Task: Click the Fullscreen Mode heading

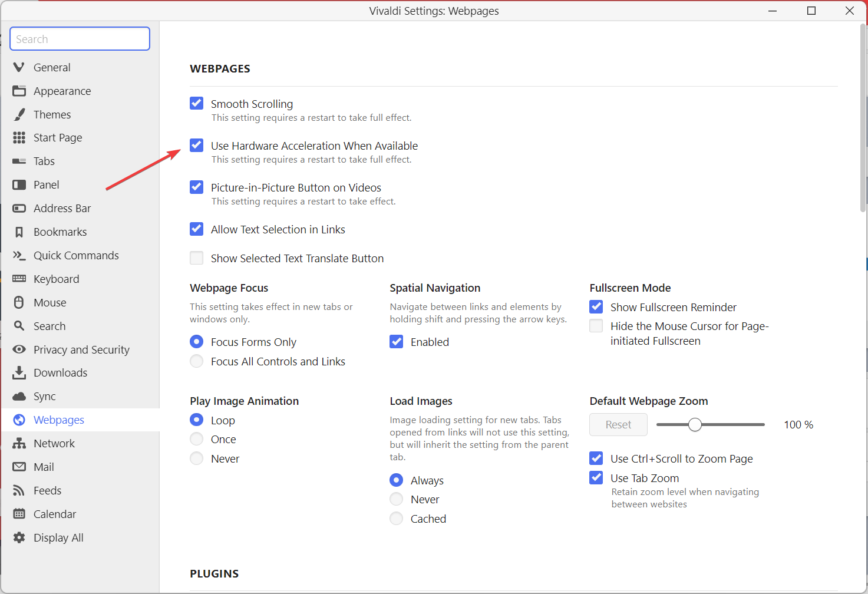Action: pyautogui.click(x=630, y=288)
